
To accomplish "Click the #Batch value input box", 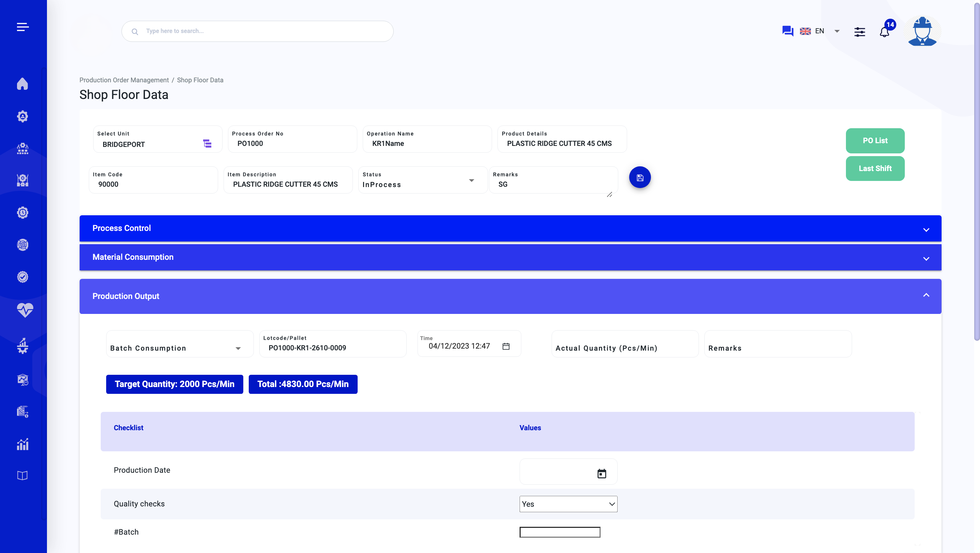I will (560, 532).
